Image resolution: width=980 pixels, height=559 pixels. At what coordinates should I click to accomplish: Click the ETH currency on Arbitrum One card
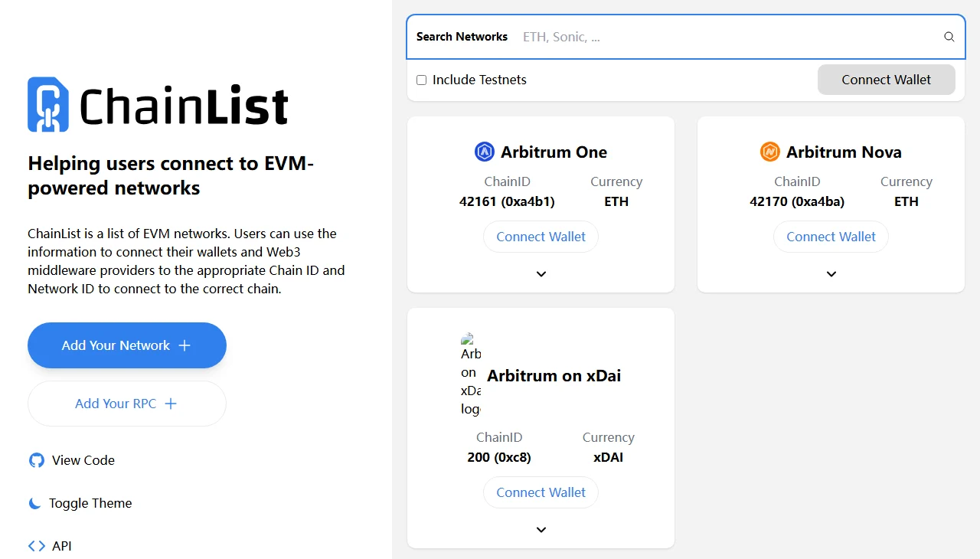tap(616, 201)
